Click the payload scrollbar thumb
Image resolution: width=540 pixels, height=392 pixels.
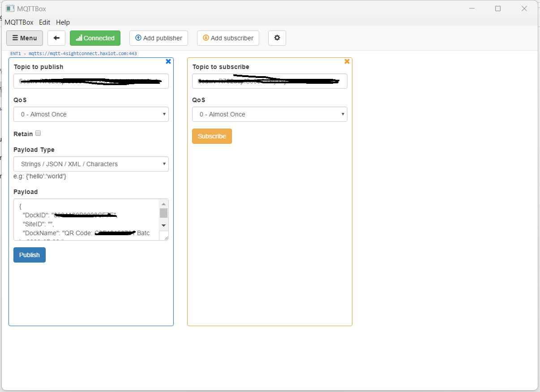(163, 213)
